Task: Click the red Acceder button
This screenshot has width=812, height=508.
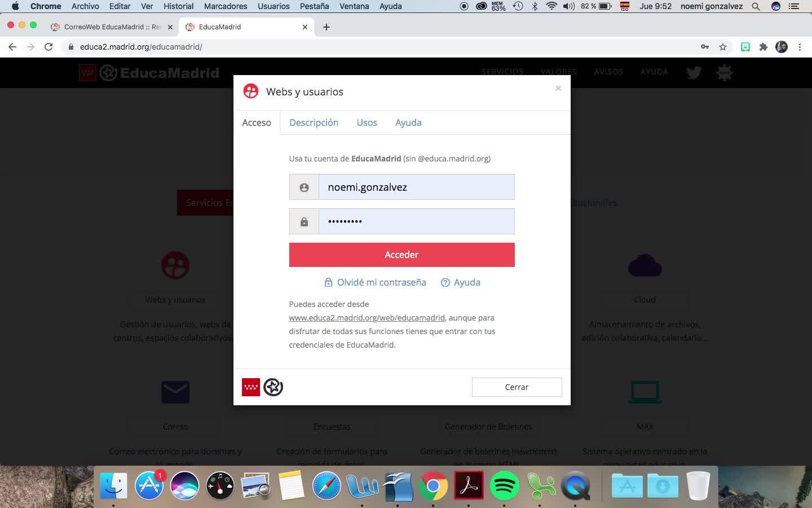Action: point(401,255)
